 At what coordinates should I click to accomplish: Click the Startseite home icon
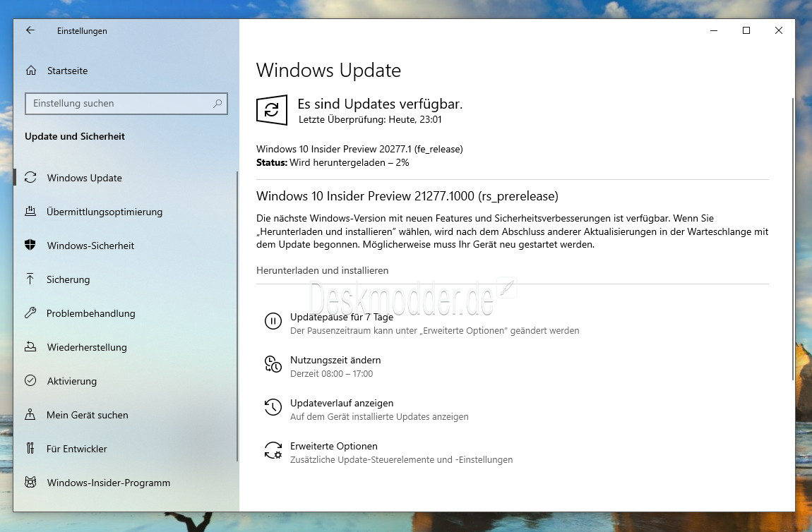[31, 71]
